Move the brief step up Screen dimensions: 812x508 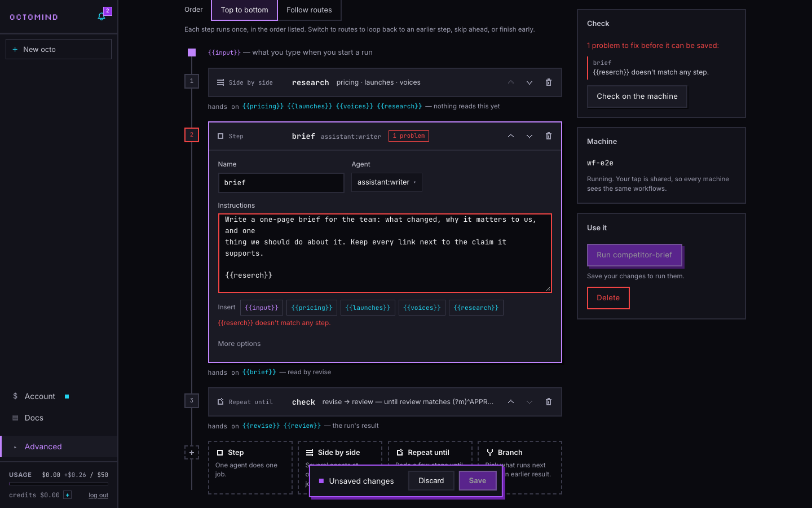click(511, 136)
